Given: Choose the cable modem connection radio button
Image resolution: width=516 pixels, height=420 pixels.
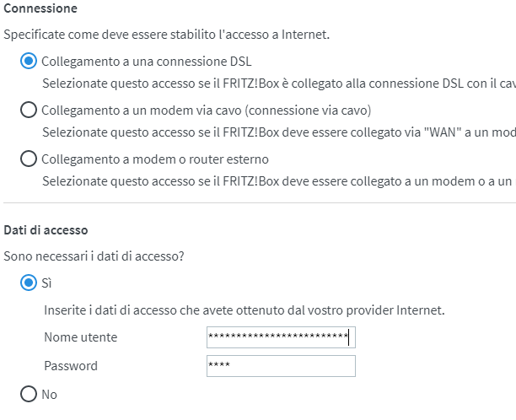Looking at the screenshot, I should tap(29, 110).
